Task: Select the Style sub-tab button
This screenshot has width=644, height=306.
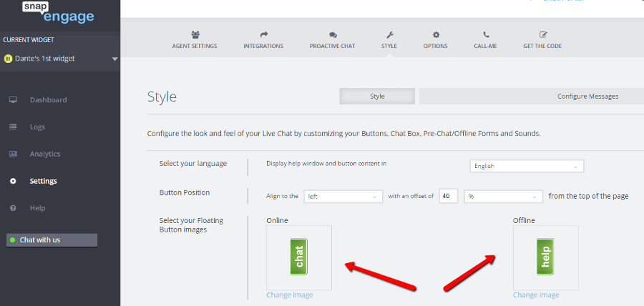Action: (x=377, y=97)
